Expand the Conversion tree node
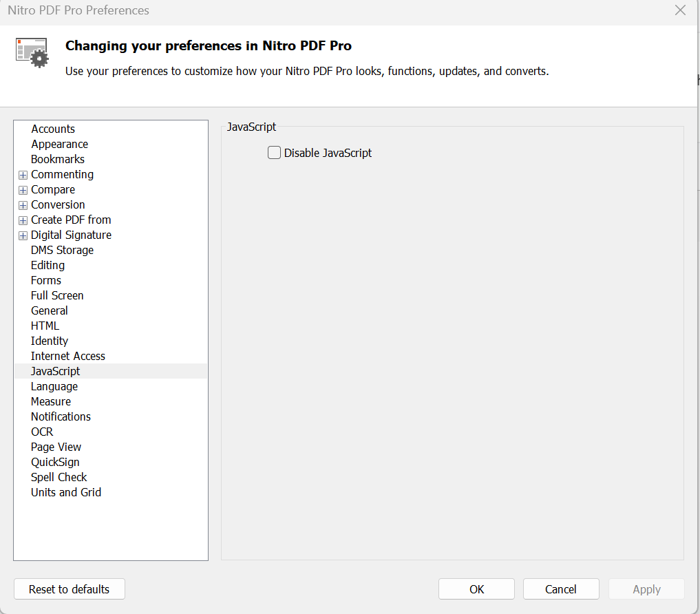The height and width of the screenshot is (614, 700). click(x=23, y=205)
